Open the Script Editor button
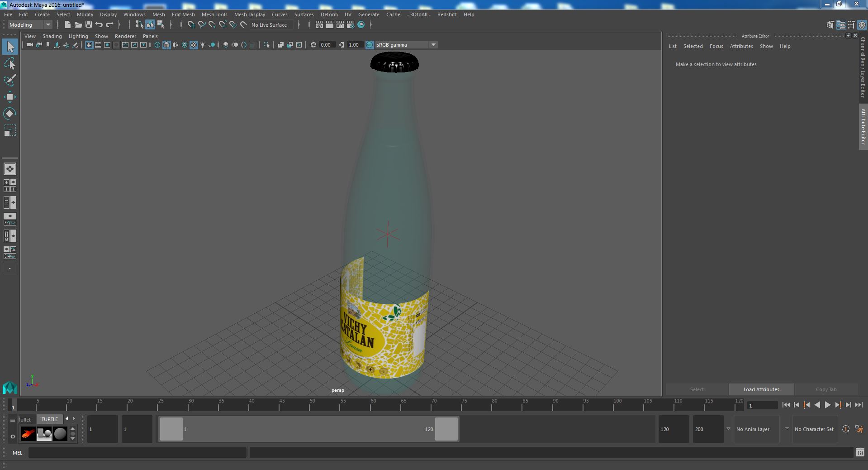 (860, 452)
